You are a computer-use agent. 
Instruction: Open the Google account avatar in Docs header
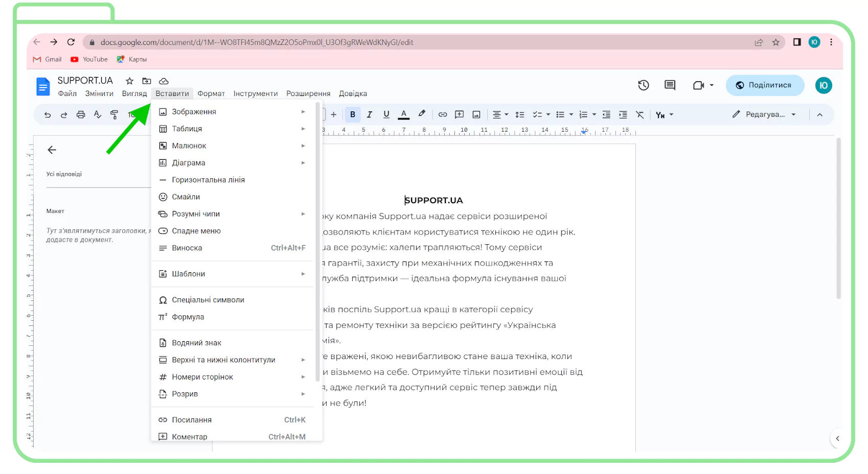[x=824, y=85]
